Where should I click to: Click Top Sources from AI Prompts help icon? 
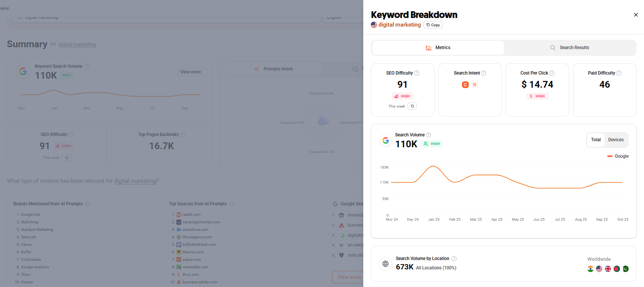click(232, 204)
